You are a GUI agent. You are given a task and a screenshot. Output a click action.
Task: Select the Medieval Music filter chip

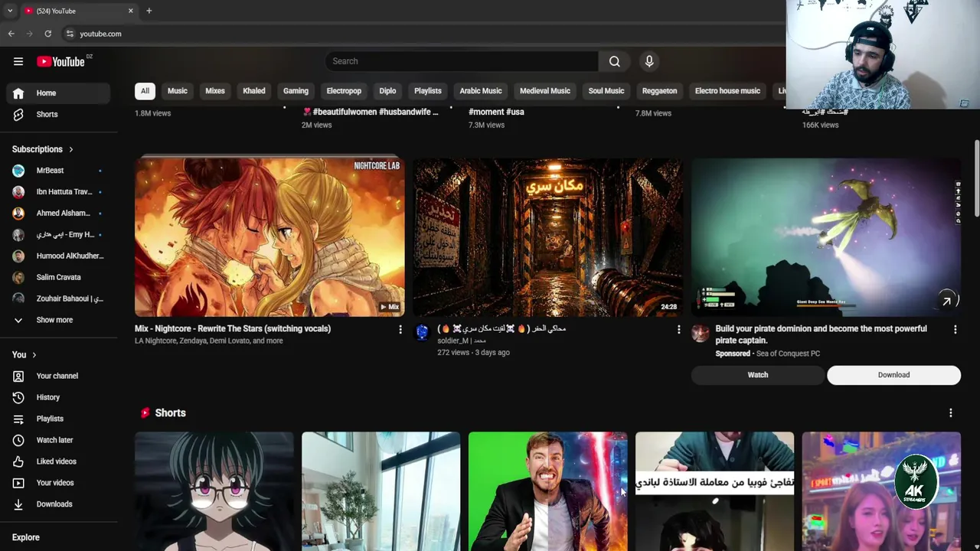tap(545, 91)
